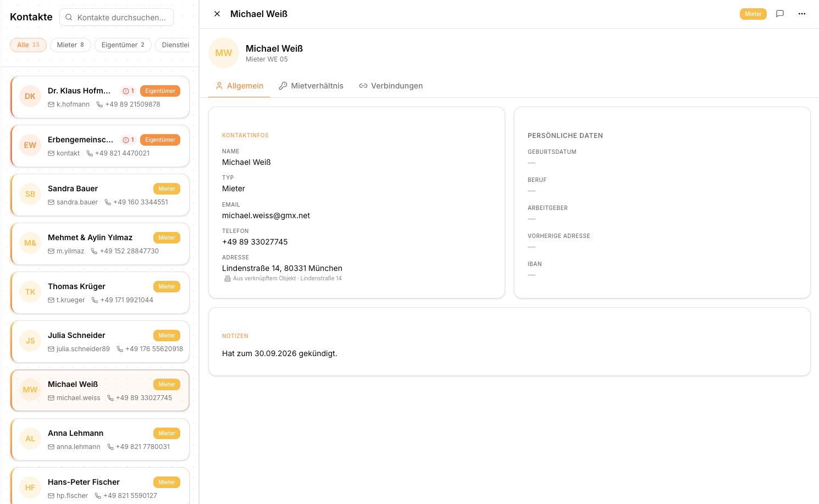
Task: Open the Dr. Klaus Hofm... contact card
Action: (x=100, y=97)
